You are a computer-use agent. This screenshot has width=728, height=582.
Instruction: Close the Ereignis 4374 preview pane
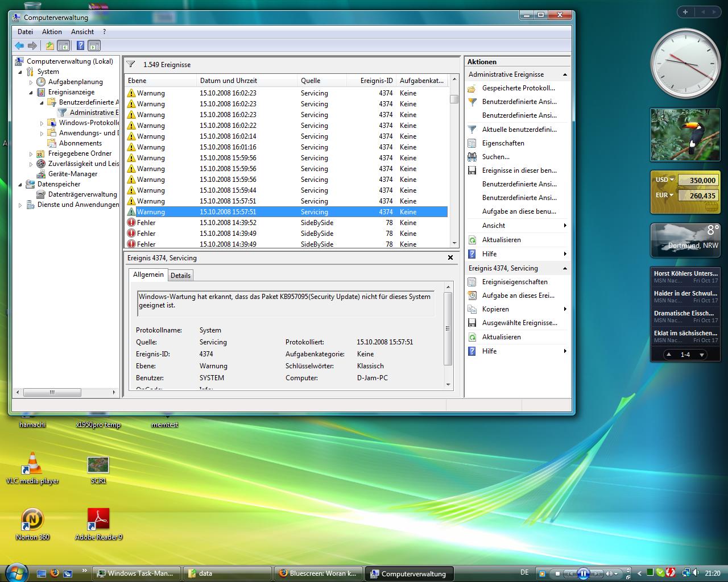click(450, 257)
